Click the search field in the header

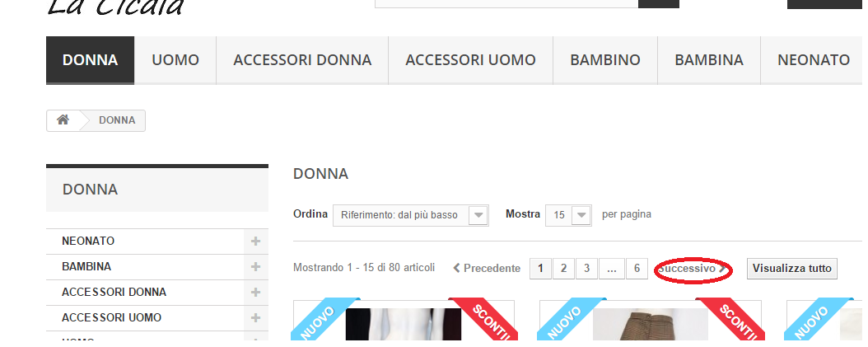click(x=506, y=3)
